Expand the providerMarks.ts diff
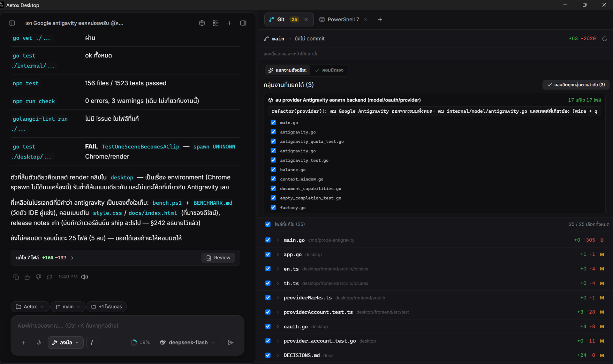Viewport: 613px width, 364px height. tap(278, 298)
